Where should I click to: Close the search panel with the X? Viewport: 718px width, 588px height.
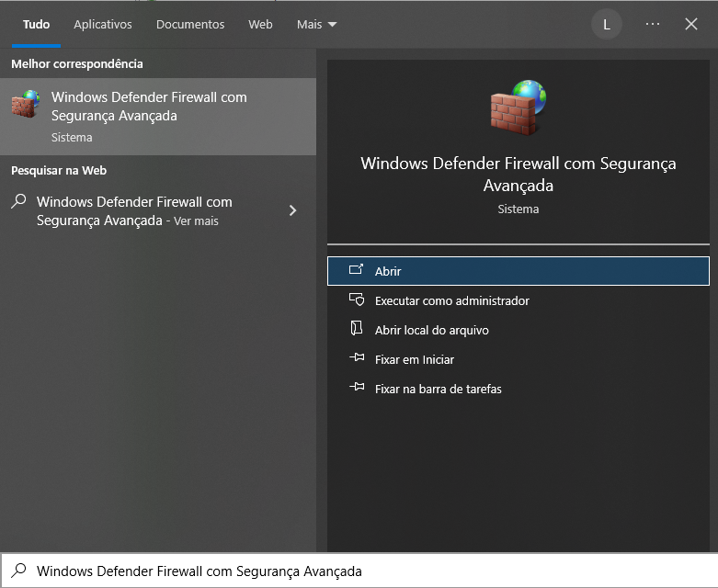tap(691, 24)
